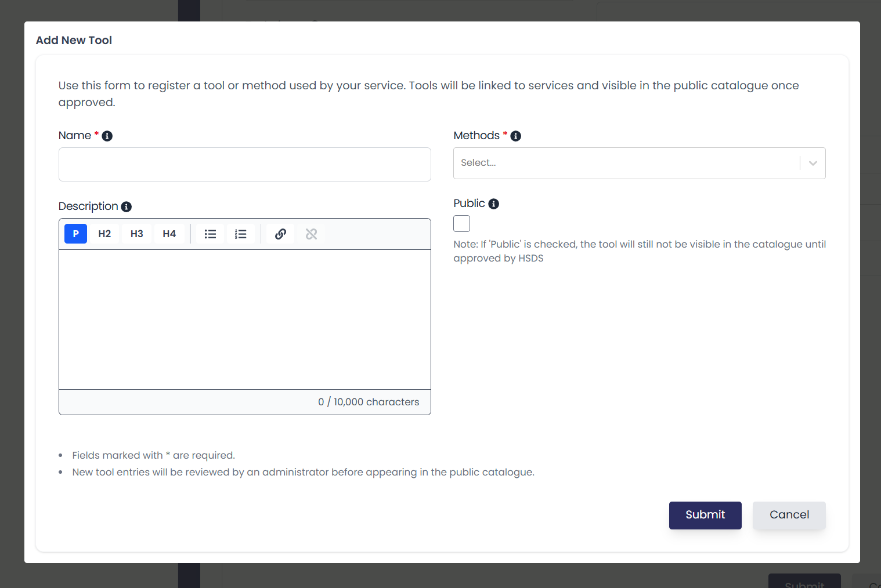The height and width of the screenshot is (588, 881).
Task: Apply H3 heading format
Action: [137, 234]
